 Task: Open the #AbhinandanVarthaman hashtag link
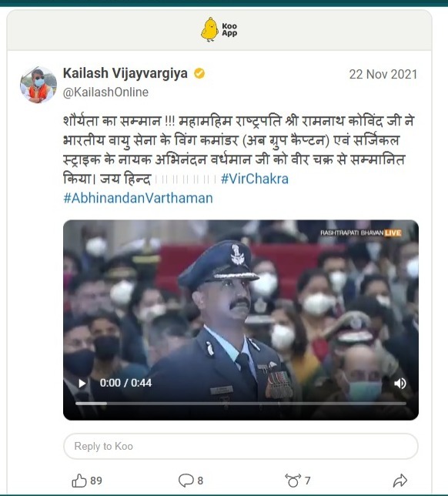pos(138,199)
